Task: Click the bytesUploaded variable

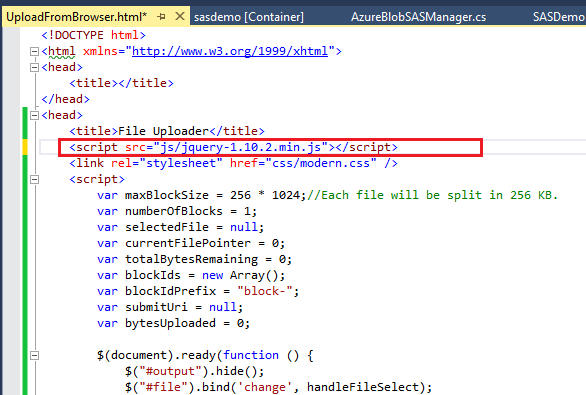Action: (x=170, y=323)
